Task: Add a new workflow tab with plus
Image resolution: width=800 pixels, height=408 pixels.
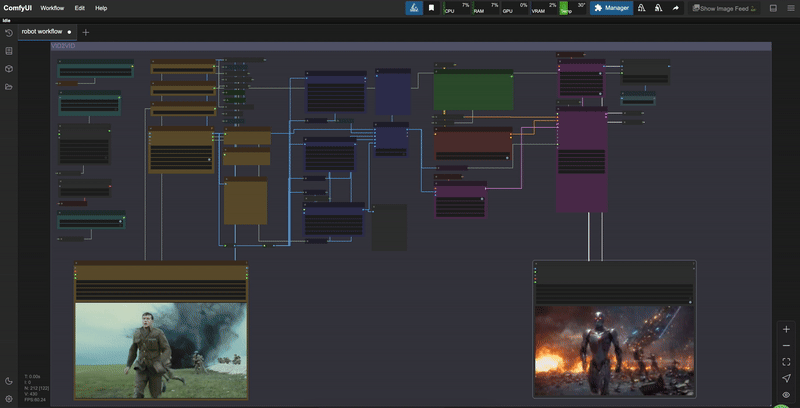Action: (86, 32)
